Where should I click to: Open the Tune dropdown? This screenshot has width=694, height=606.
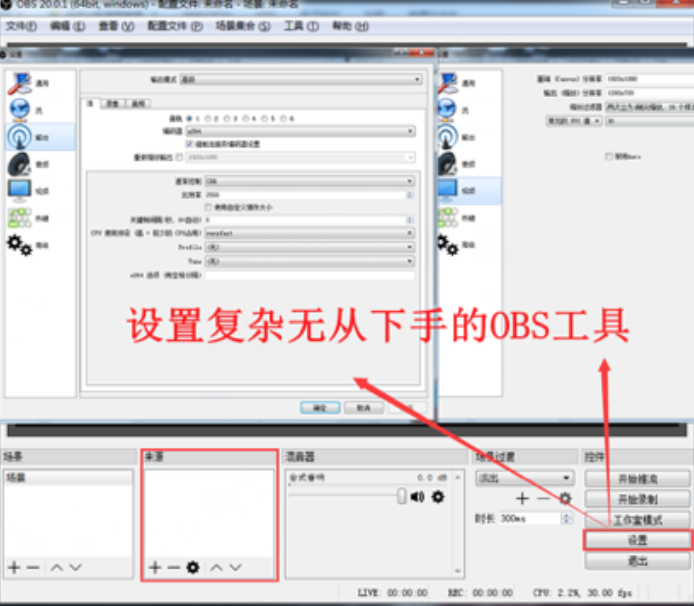[310, 261]
